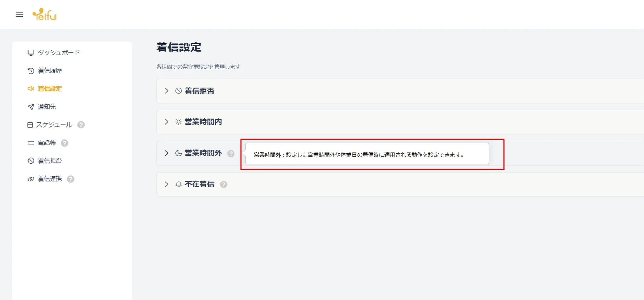644x300 pixels.
Task: Open the dashboard via the monitor icon
Action: (x=31, y=52)
